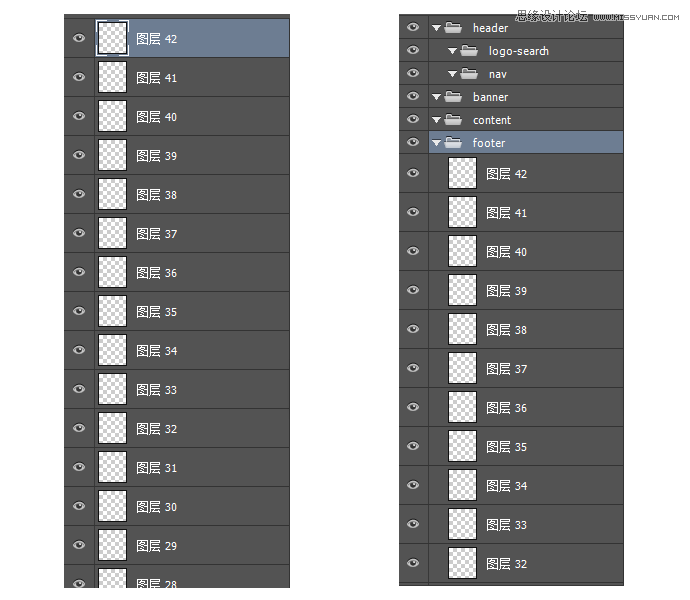Click thumbnail of the highlighted 图层 42 layer

[112, 39]
